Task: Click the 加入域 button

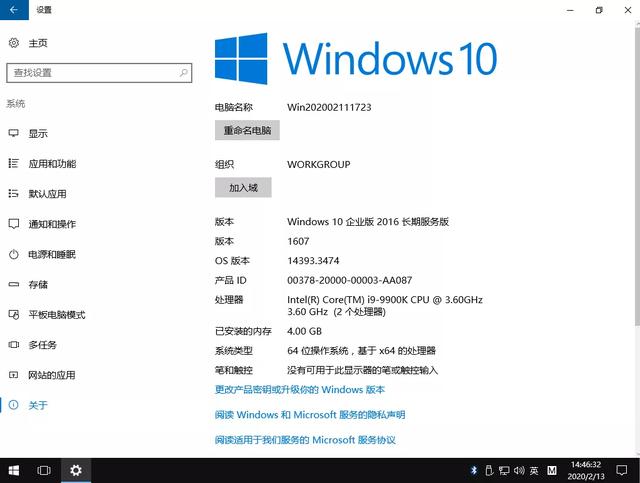Action: (243, 187)
